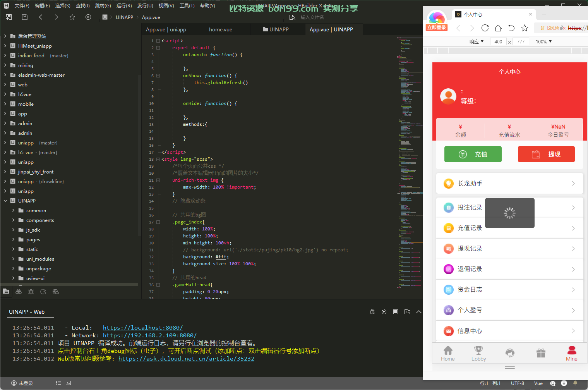Click the download arrow icon in status bar
This screenshot has height=390, width=588.
564,383
